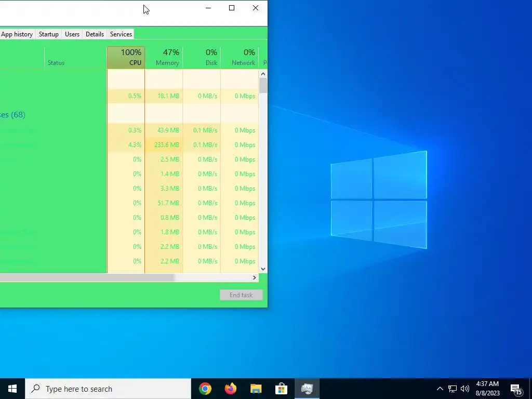
Task: Click the taskbar search box
Action: [108, 389]
